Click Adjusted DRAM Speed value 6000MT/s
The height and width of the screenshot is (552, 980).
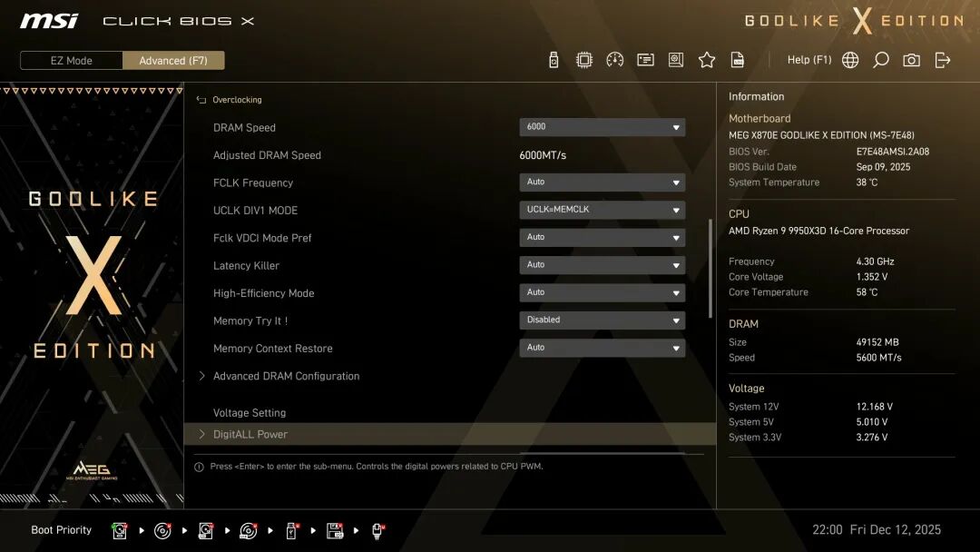pyautogui.click(x=543, y=155)
